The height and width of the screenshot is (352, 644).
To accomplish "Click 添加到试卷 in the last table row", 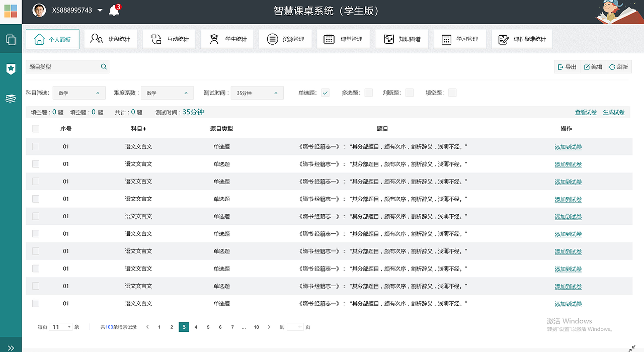I will [568, 304].
